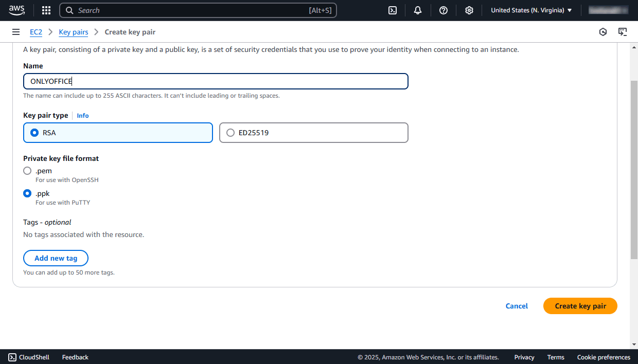Screen dimensions: 638x364
Task: Select the ED25519 key pair type
Action: point(230,132)
